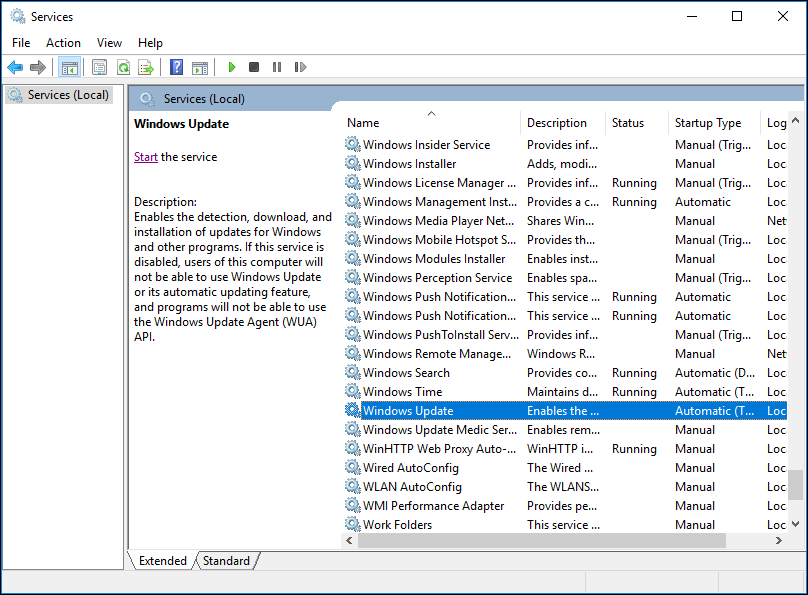Switch to the Standard tab
The width and height of the screenshot is (808, 595).
click(226, 560)
